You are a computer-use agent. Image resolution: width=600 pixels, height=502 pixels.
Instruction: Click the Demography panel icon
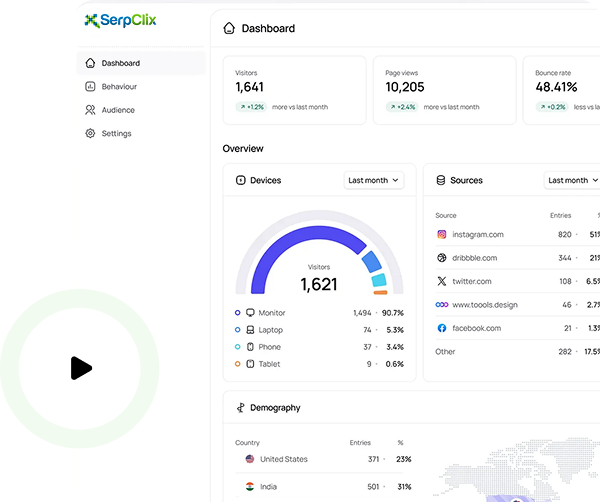pyautogui.click(x=240, y=408)
